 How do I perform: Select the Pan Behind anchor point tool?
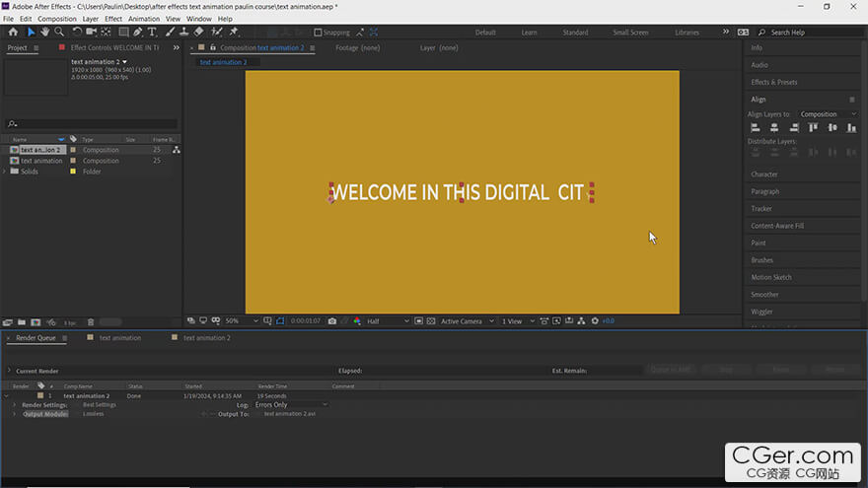pos(106,33)
